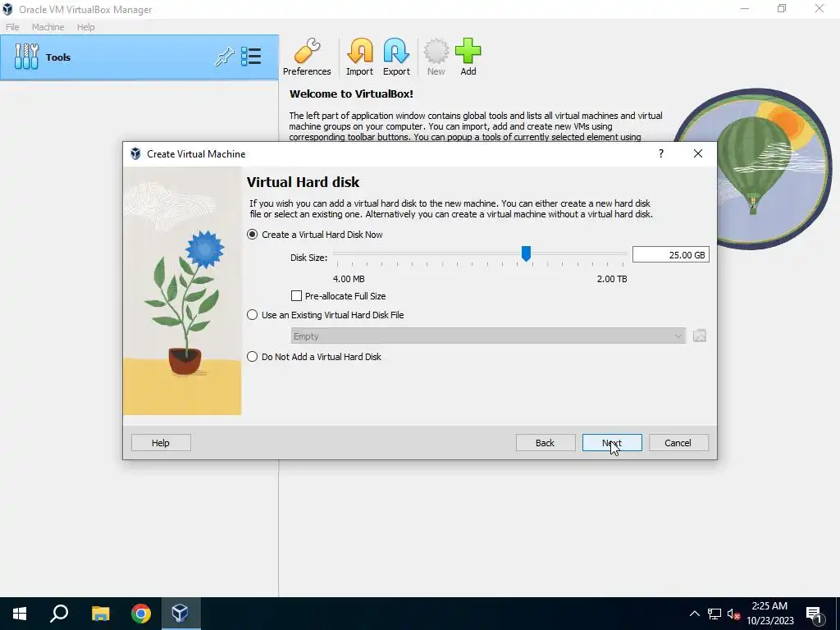
Task: Open the Windows Start menu
Action: 20,614
